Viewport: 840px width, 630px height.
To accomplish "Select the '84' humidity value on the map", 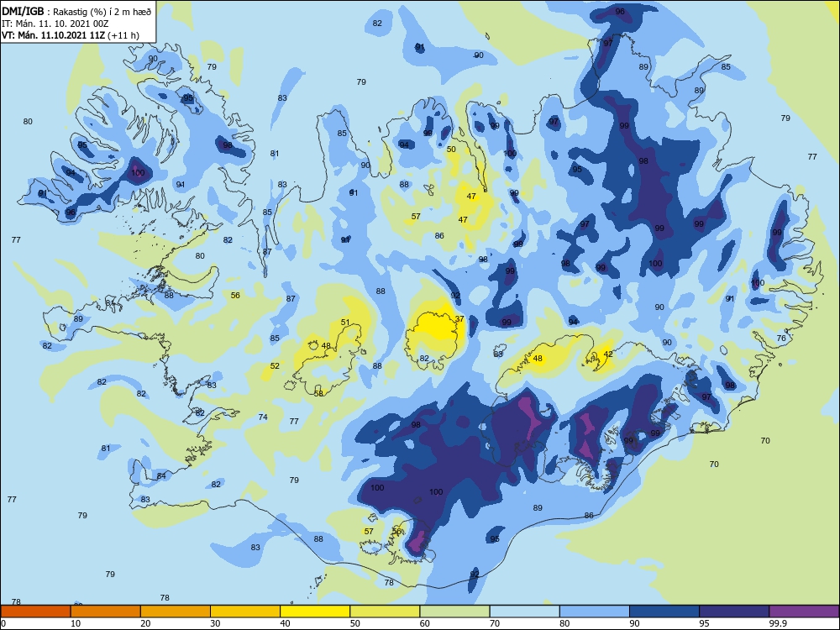I will pyautogui.click(x=161, y=475).
